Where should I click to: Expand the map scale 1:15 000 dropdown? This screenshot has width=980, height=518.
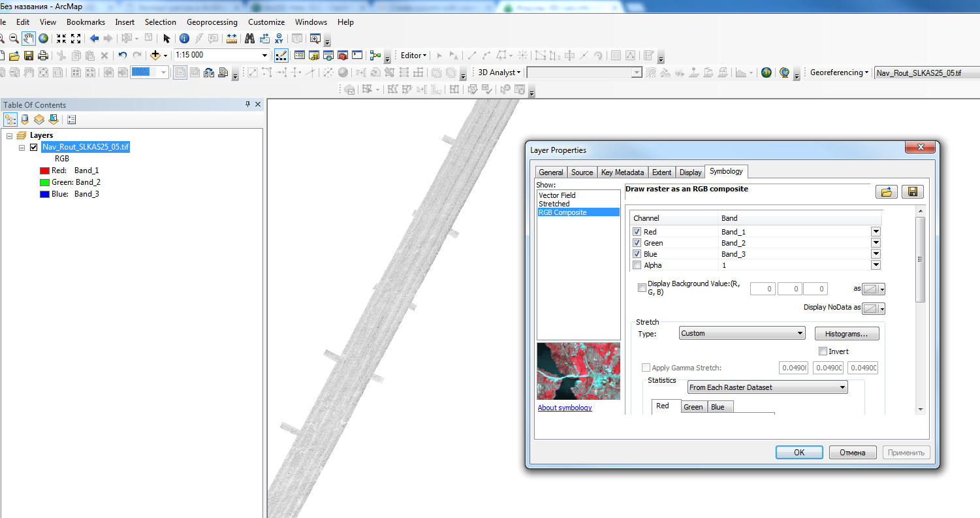tap(264, 56)
